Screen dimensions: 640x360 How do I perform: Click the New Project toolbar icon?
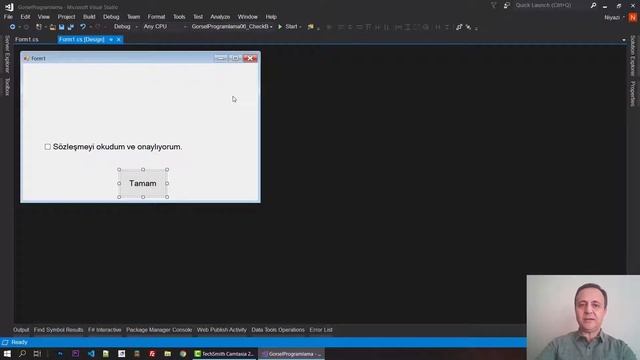pos(39,27)
